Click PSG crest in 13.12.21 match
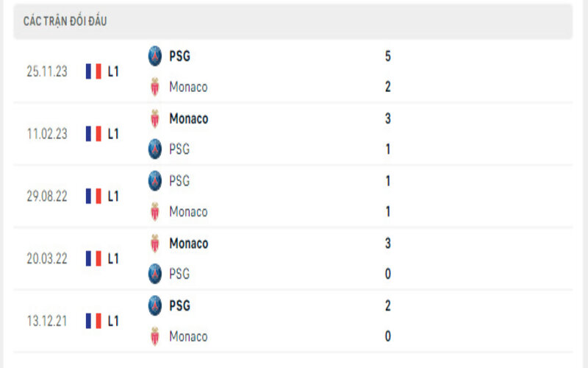This screenshot has width=588, height=368. coord(154,305)
